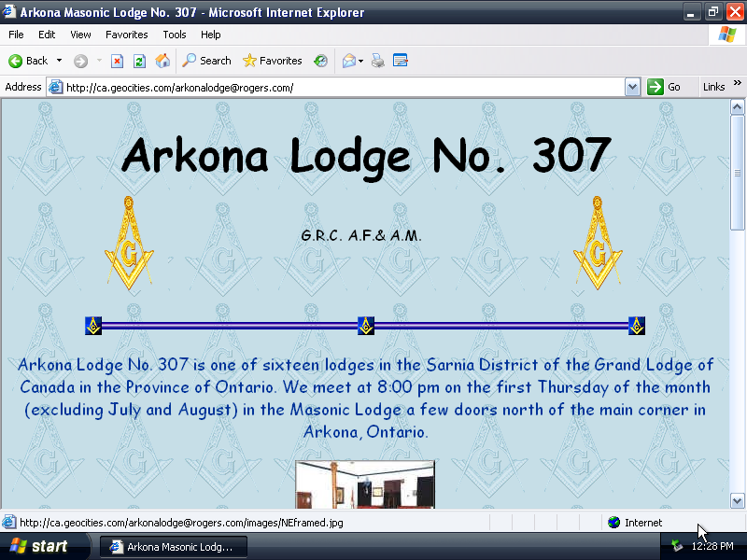This screenshot has height=560, width=747.
Task: Click inside the address URL field
Action: tap(344, 88)
